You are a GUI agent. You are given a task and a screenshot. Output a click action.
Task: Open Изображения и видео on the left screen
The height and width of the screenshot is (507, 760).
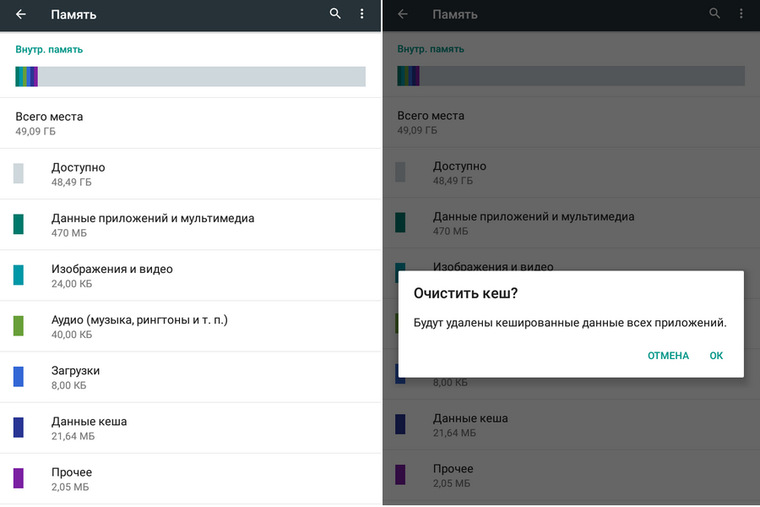(x=190, y=276)
